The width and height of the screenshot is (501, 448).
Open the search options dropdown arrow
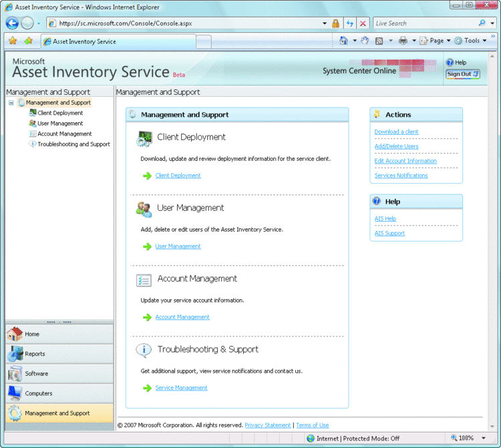(x=492, y=23)
